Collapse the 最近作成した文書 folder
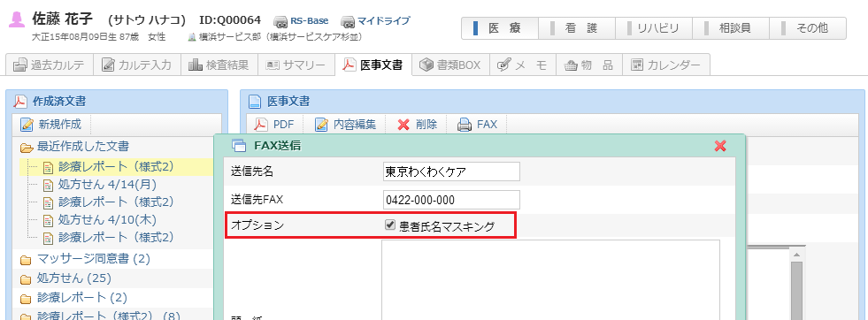 pos(26,148)
